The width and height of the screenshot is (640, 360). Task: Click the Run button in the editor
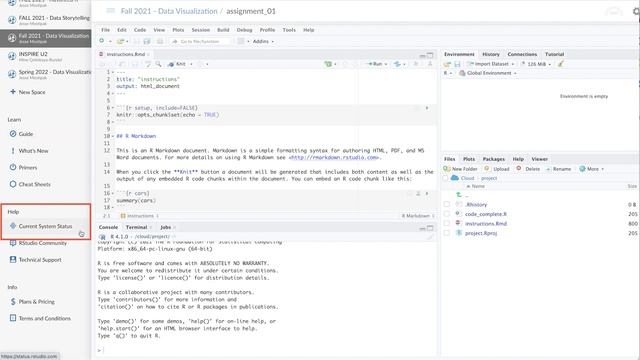pos(375,64)
